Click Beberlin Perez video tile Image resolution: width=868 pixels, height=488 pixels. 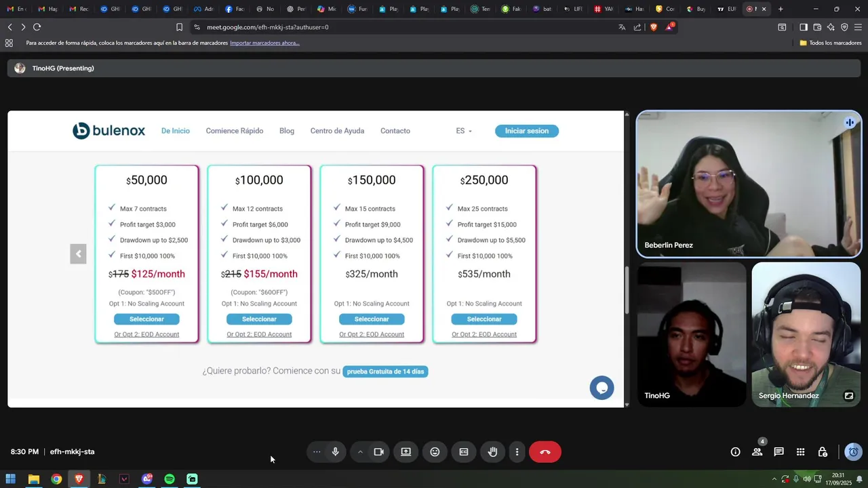click(749, 184)
